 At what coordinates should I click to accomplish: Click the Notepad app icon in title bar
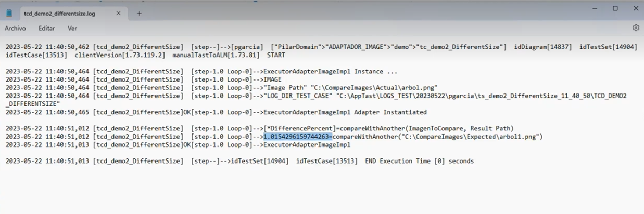pos(9,14)
